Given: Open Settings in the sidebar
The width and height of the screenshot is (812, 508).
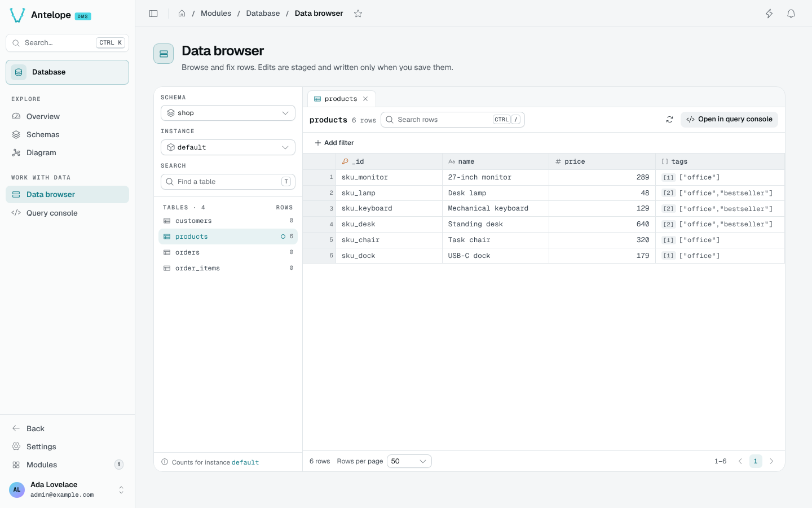Looking at the screenshot, I should click(x=67, y=446).
